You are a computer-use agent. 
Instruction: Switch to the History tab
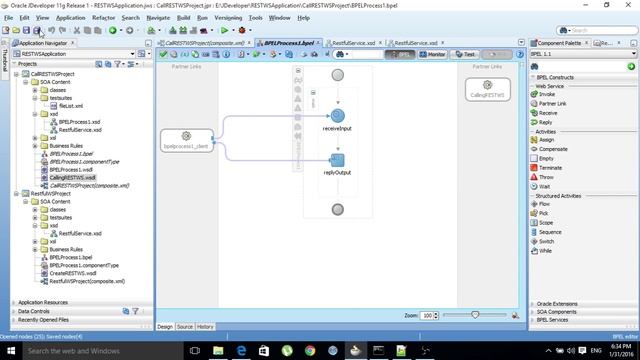pos(205,327)
